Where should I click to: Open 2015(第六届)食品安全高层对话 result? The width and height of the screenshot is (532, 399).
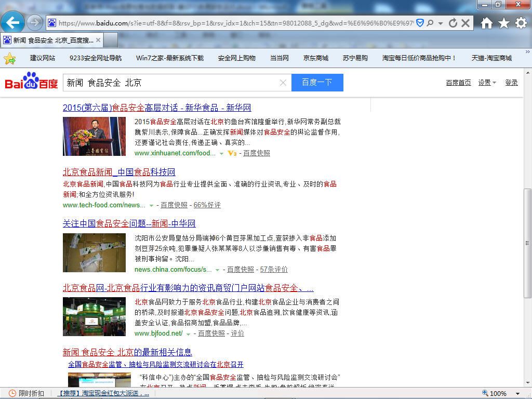tap(157, 108)
